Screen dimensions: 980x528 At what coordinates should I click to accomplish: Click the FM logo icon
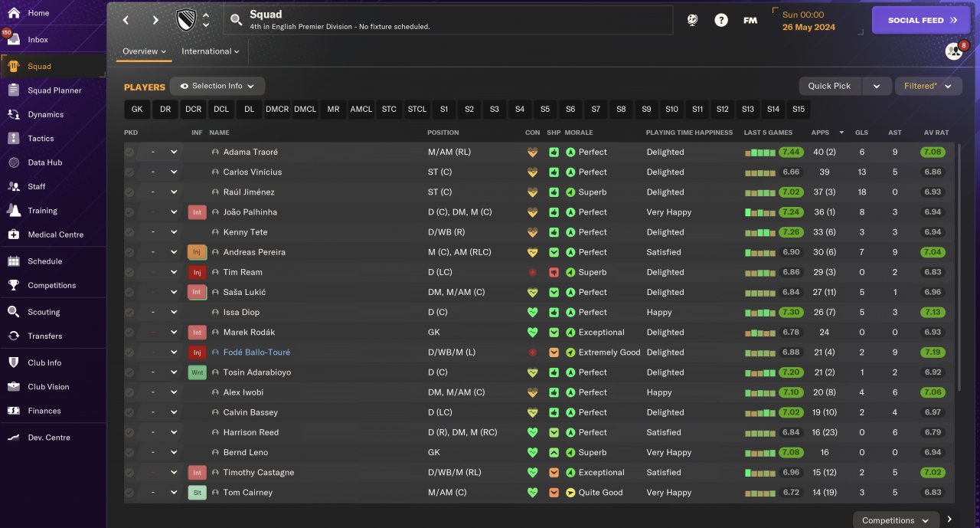click(750, 21)
